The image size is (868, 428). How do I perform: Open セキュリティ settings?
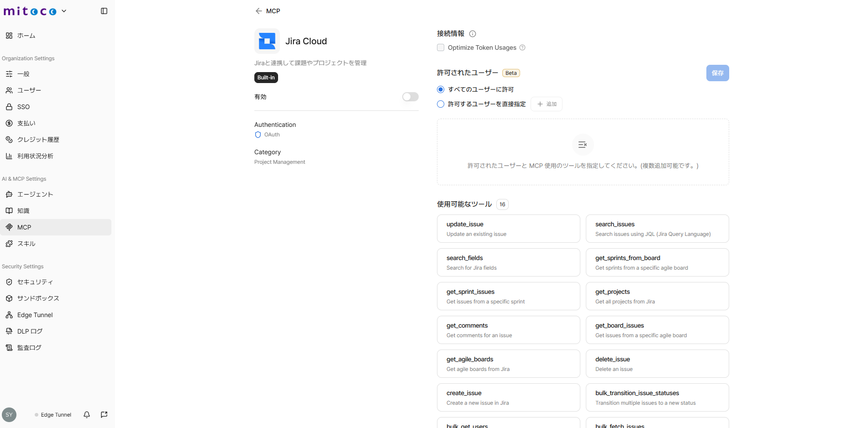click(x=56, y=282)
